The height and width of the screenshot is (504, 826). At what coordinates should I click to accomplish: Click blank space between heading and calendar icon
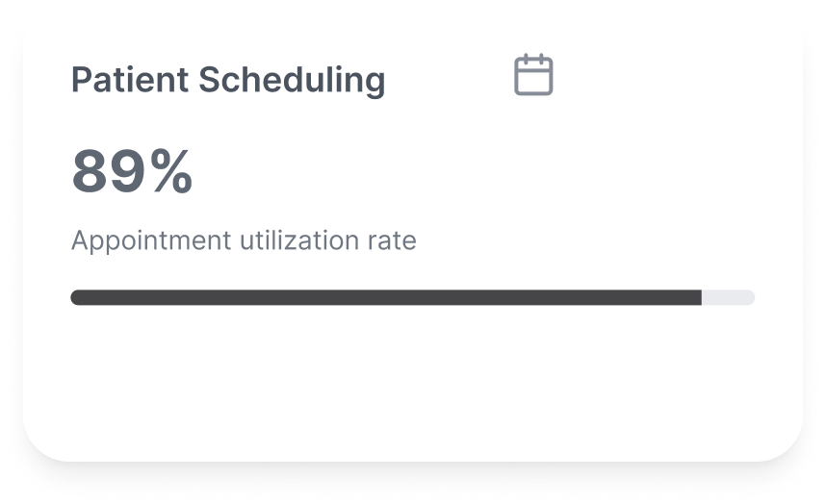pos(448,79)
